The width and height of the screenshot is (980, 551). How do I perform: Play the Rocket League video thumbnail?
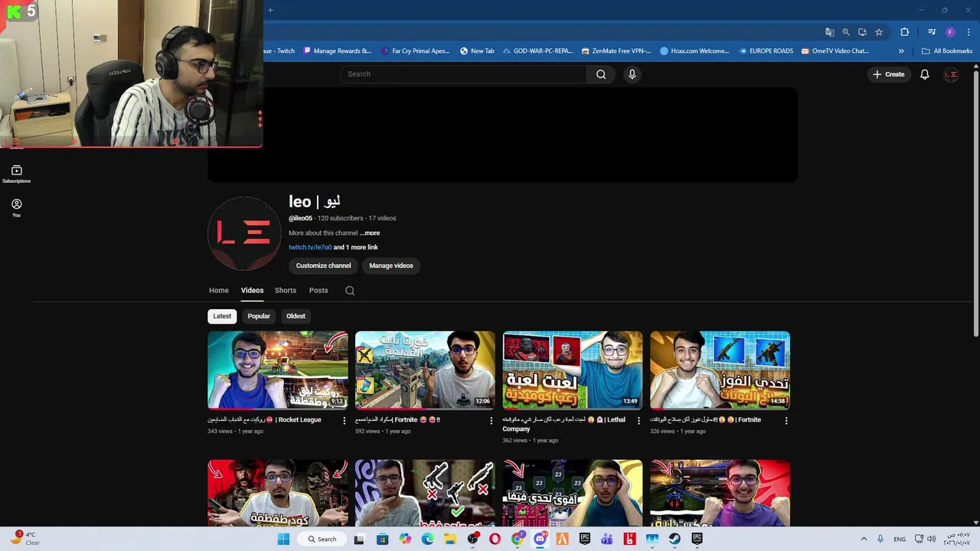(x=278, y=370)
